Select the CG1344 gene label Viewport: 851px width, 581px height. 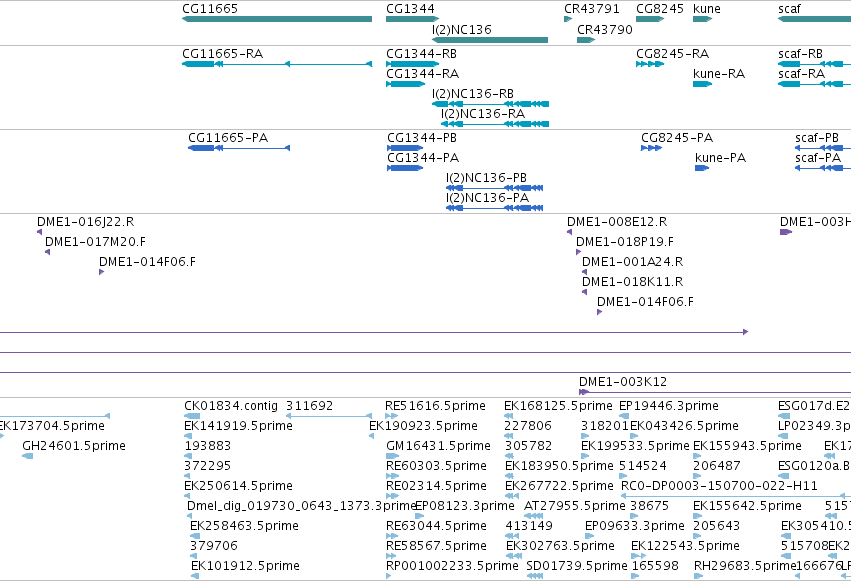pyautogui.click(x=410, y=9)
